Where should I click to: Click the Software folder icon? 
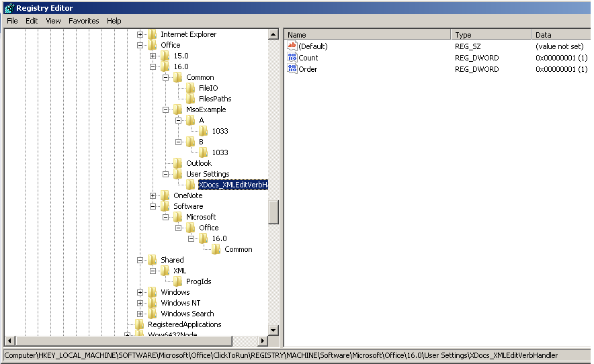click(165, 206)
